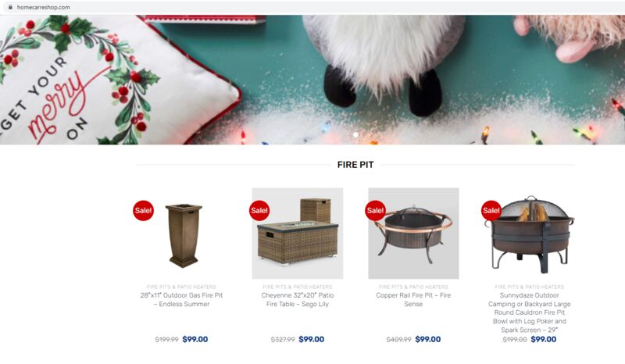Select the banner carousel slide dot

[x=355, y=135]
